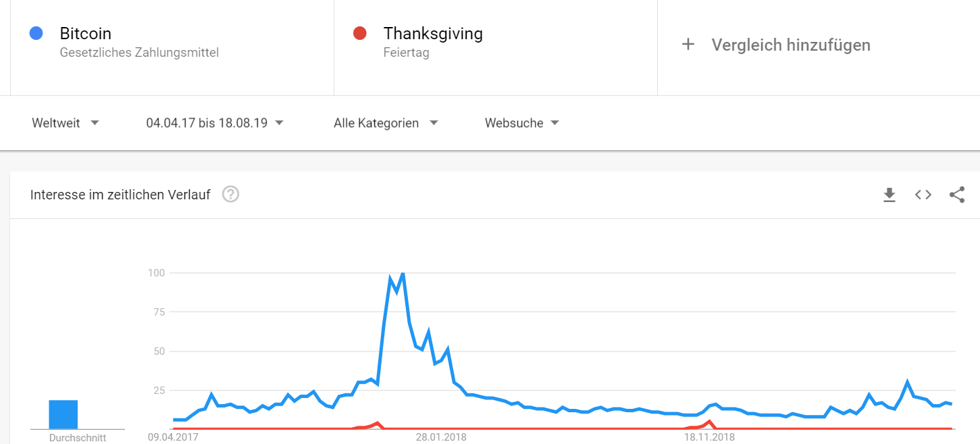
Task: Open the Websuche search type dropdown
Action: tap(522, 123)
